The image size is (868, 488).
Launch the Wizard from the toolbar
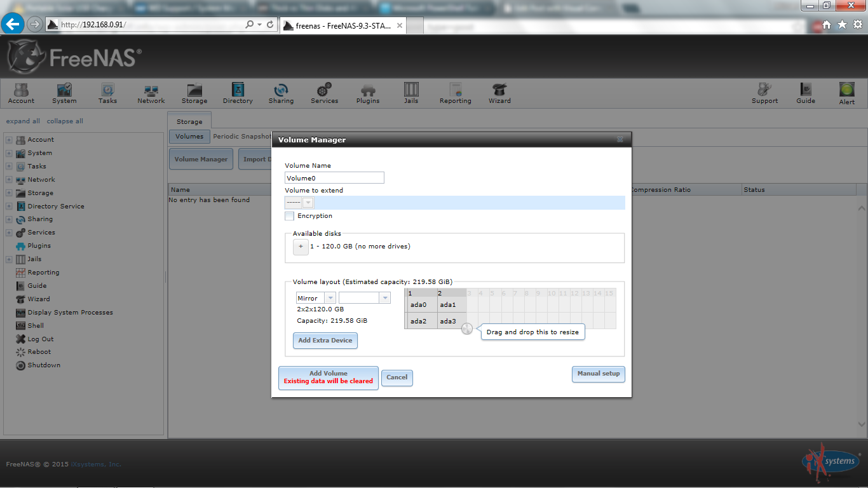coord(499,93)
